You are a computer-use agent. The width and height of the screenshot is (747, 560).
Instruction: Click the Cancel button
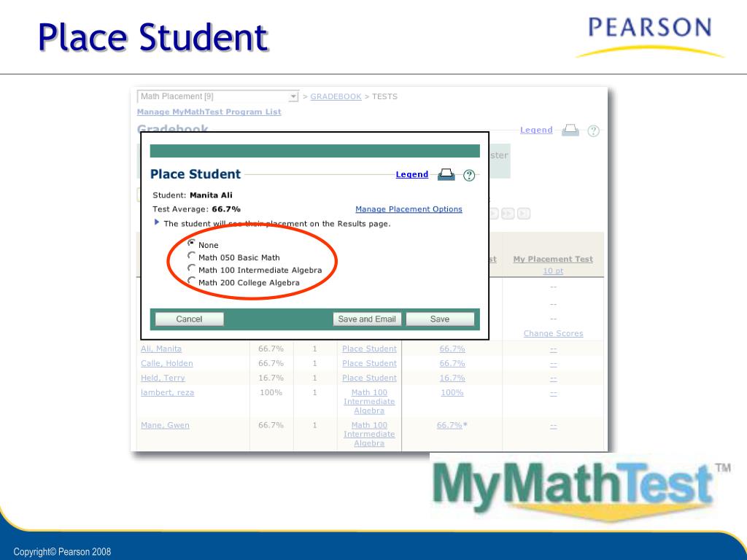pos(189,319)
